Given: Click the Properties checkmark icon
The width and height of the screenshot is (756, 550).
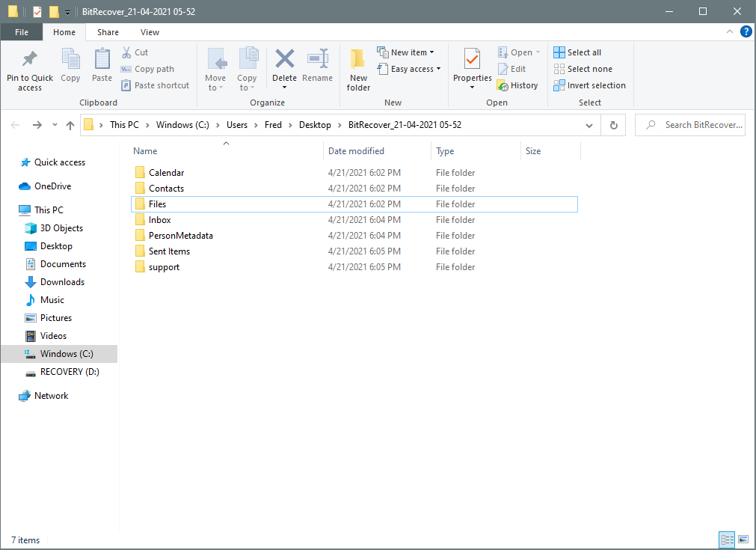Looking at the screenshot, I should click(472, 59).
